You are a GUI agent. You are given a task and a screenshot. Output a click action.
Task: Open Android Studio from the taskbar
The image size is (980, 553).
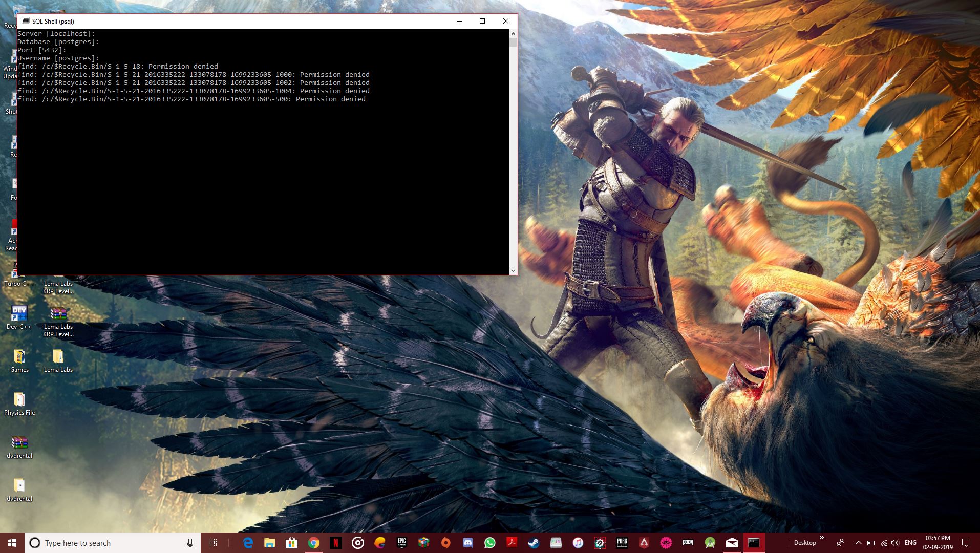pos(710,543)
